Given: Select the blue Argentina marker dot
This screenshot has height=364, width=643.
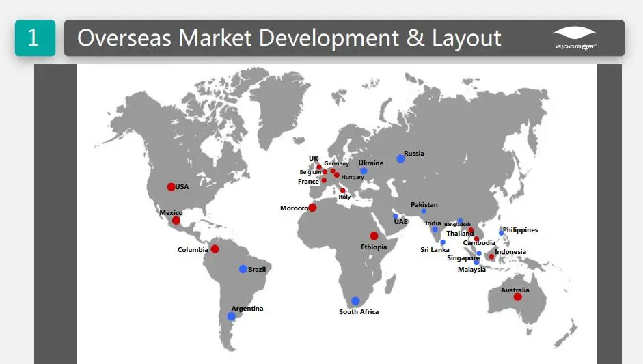Looking at the screenshot, I should coord(231,316).
